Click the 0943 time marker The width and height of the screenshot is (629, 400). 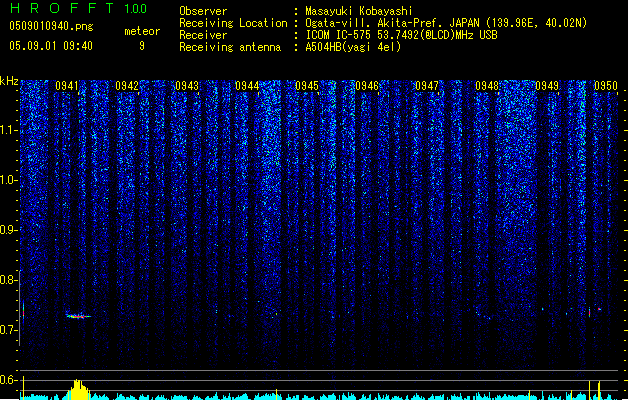[187, 86]
